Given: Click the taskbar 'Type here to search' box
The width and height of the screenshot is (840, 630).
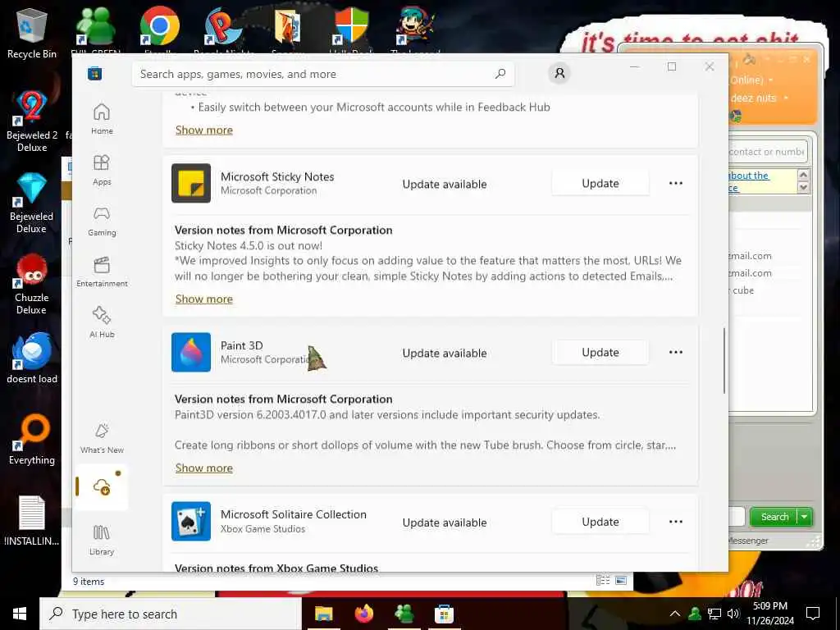Looking at the screenshot, I should 171,614.
